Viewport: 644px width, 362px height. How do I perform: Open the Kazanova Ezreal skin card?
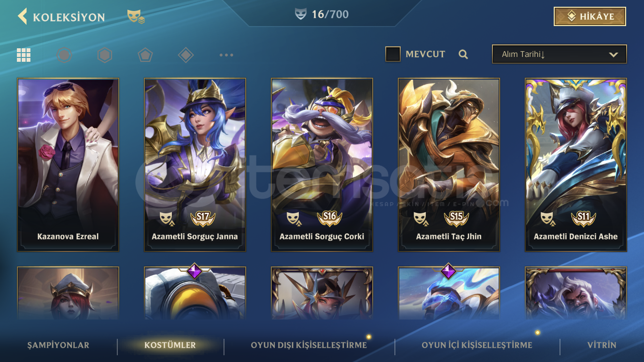[68, 165]
